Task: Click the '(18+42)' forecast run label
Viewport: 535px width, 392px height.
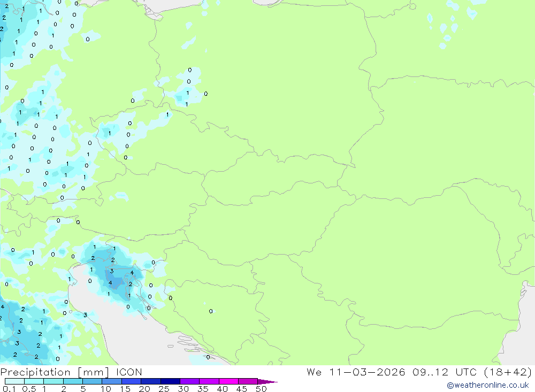Action: coord(508,372)
